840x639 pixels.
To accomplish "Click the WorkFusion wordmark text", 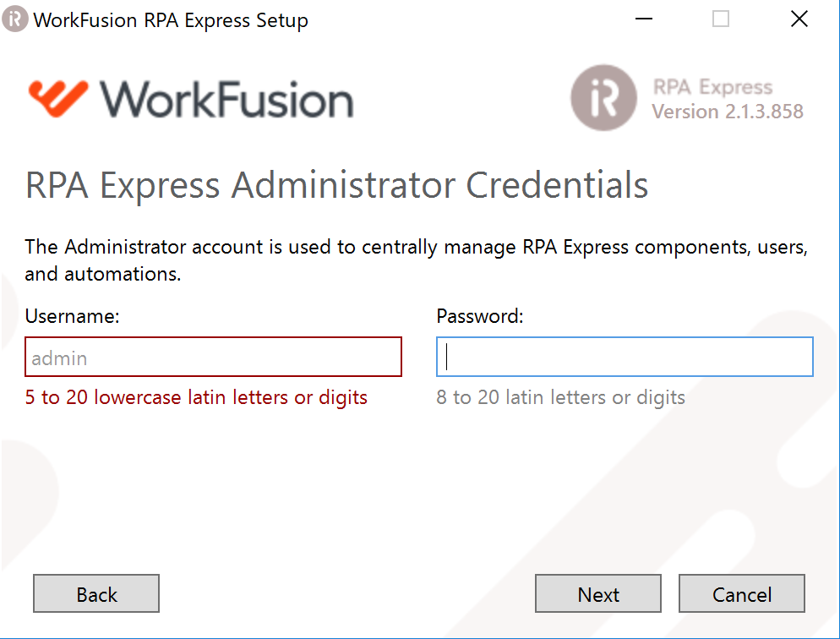I will pos(228,97).
